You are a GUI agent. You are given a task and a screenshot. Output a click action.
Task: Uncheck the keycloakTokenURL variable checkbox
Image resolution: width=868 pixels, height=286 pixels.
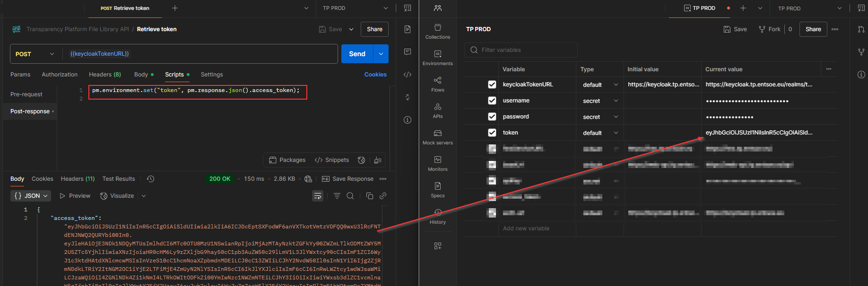[x=492, y=84]
